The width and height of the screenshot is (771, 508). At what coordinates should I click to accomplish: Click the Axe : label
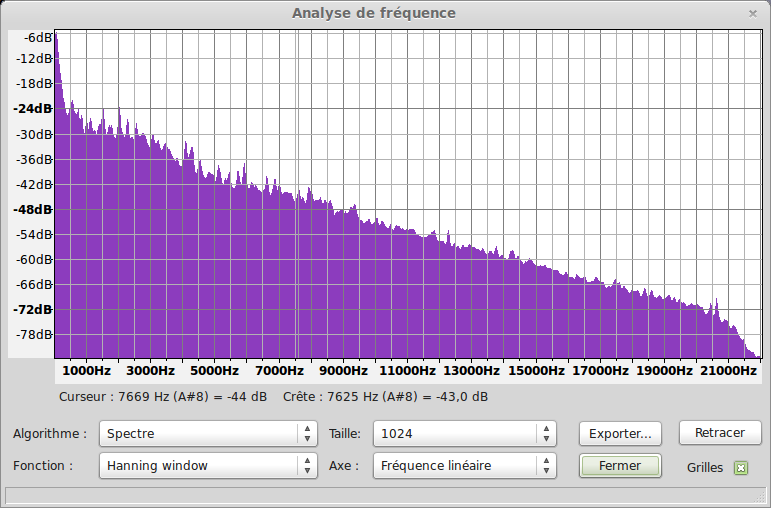(x=344, y=465)
